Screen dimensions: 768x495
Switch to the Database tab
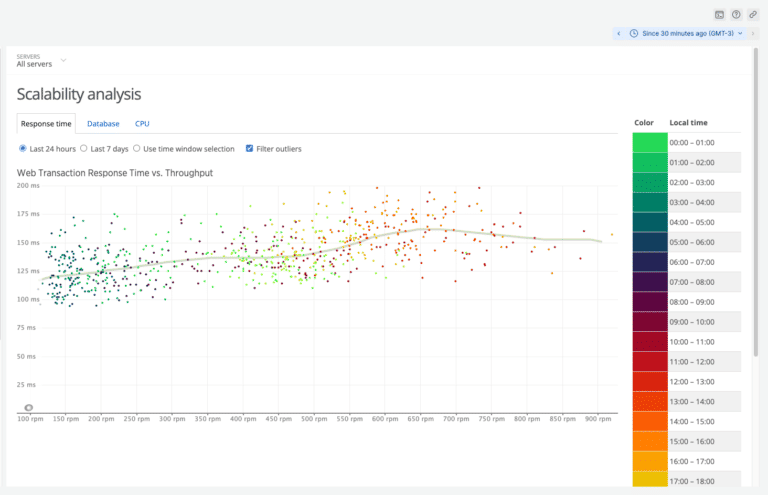pos(103,124)
